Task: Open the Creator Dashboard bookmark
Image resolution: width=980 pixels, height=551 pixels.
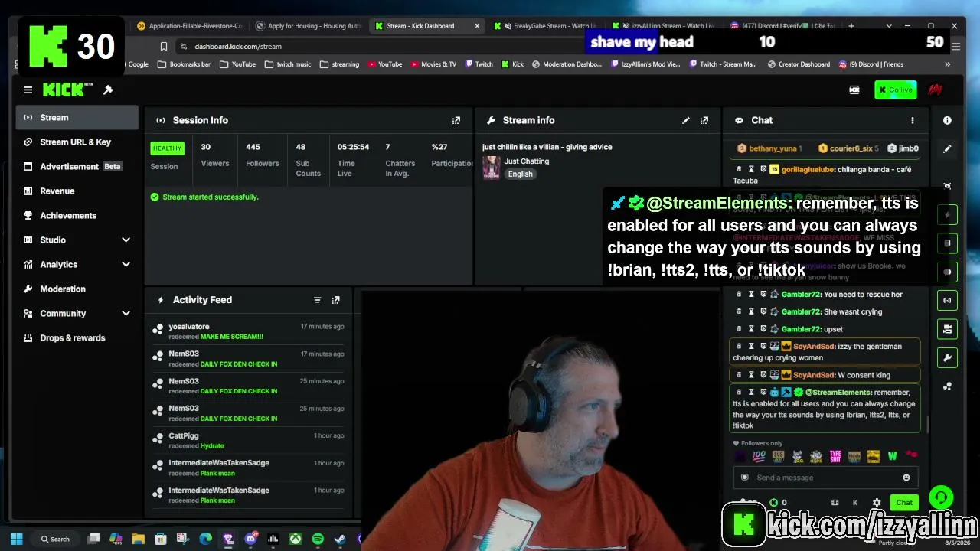Action: click(799, 64)
